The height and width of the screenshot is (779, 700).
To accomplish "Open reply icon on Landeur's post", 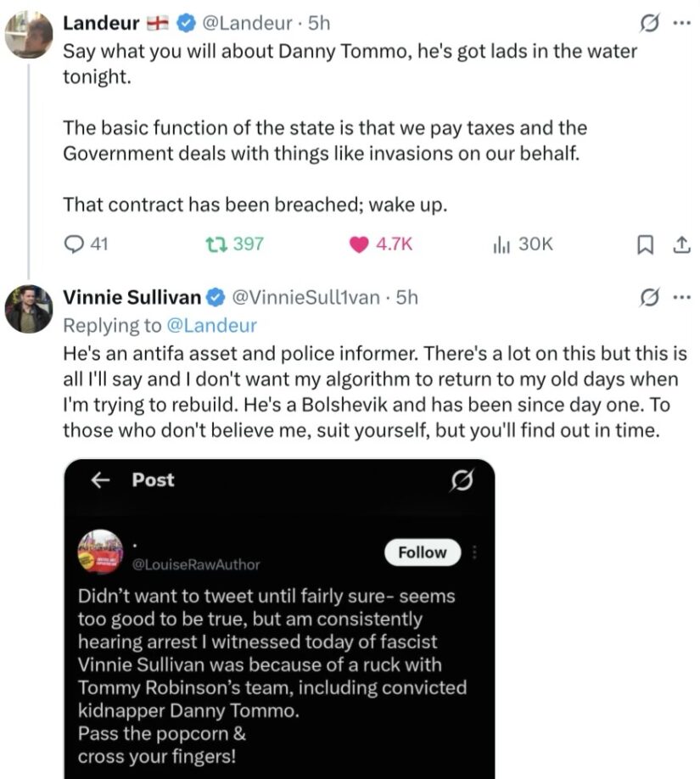I will [74, 244].
